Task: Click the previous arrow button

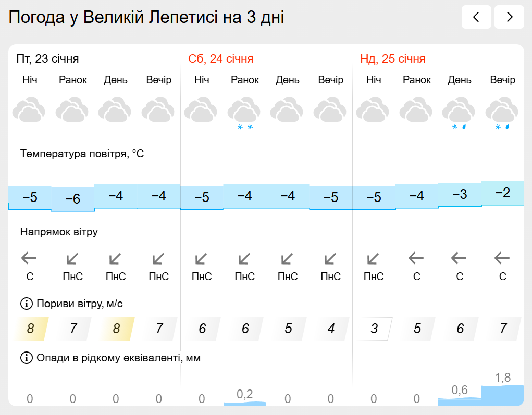Action: 476,17
